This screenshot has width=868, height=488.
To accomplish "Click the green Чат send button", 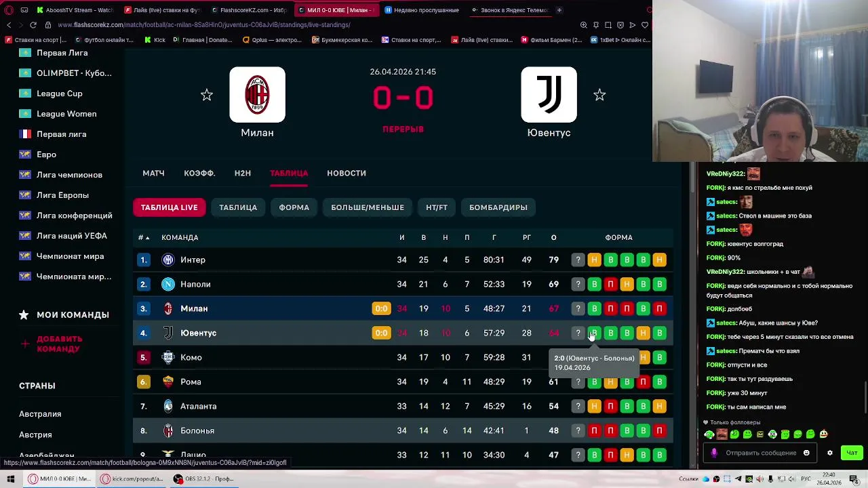I will click(x=852, y=453).
